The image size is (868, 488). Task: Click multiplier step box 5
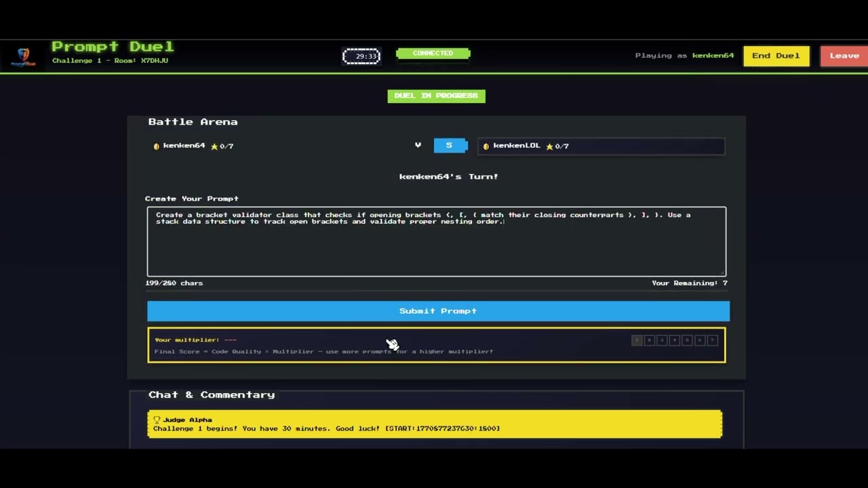(687, 340)
